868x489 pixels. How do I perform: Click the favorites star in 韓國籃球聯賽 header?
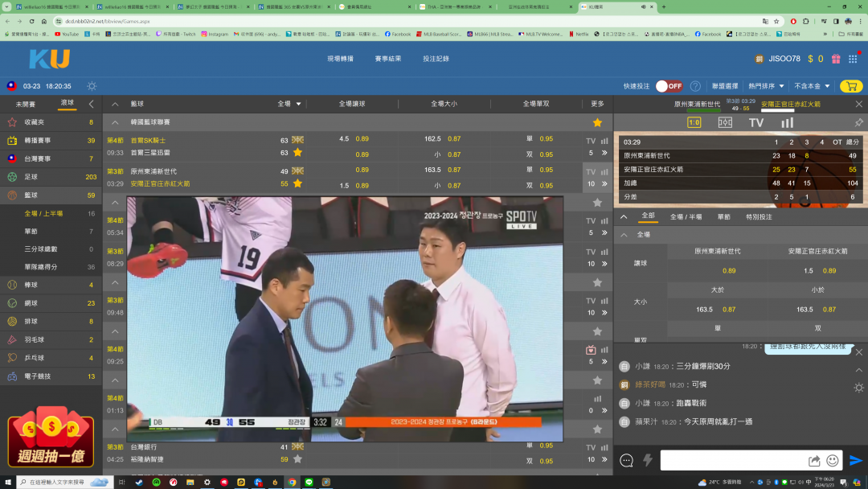pos(597,122)
